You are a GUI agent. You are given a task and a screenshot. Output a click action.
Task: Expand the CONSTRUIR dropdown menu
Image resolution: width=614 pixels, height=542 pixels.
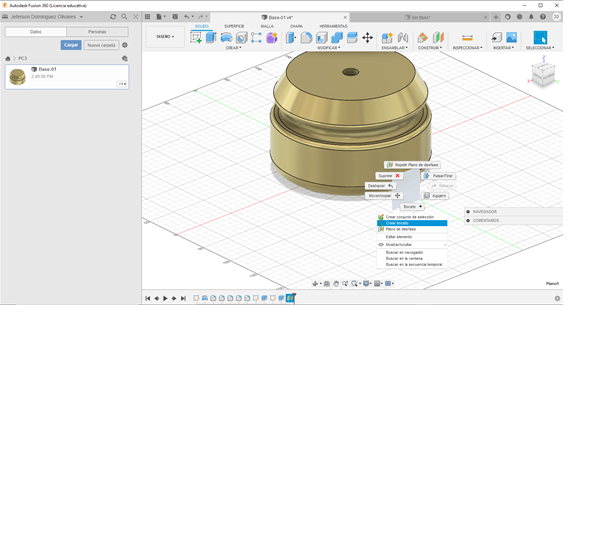coord(430,48)
